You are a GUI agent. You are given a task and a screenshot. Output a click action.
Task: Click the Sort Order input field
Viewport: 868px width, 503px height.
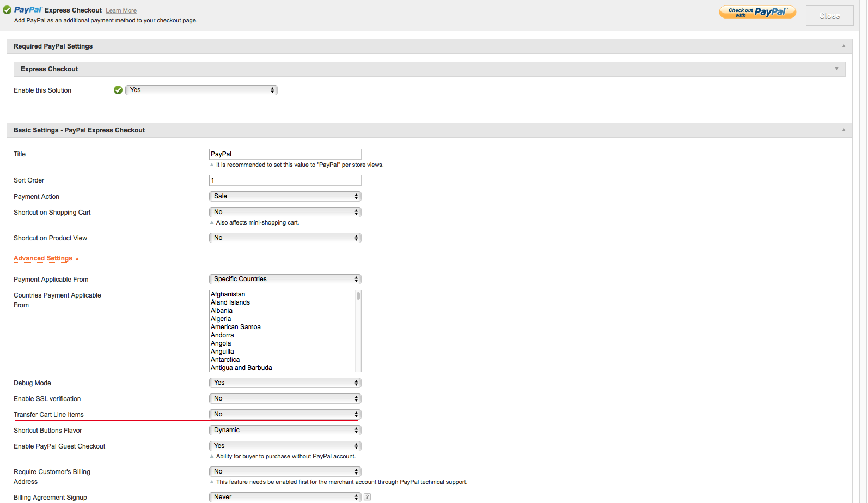(x=285, y=180)
